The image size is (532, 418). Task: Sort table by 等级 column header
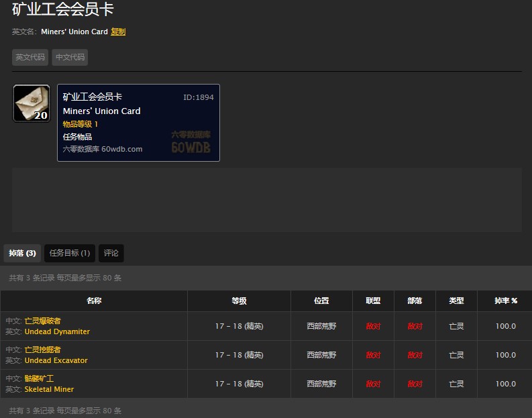pyautogui.click(x=239, y=301)
